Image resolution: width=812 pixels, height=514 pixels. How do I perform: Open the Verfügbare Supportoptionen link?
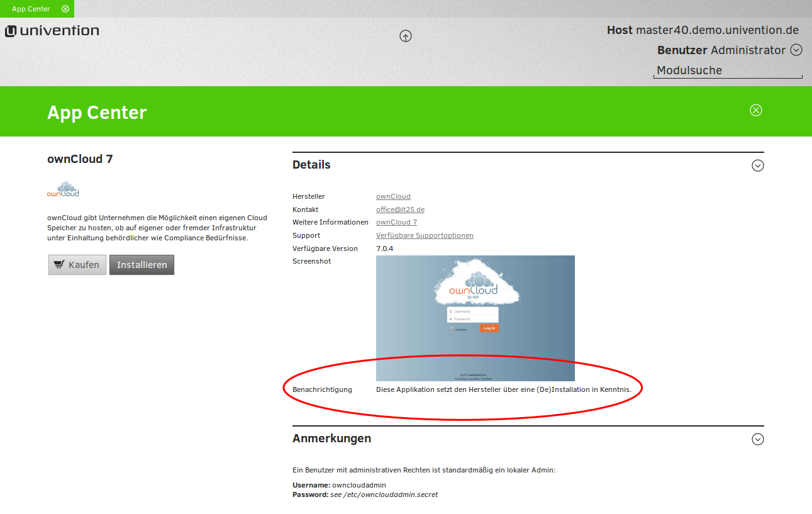click(x=425, y=235)
